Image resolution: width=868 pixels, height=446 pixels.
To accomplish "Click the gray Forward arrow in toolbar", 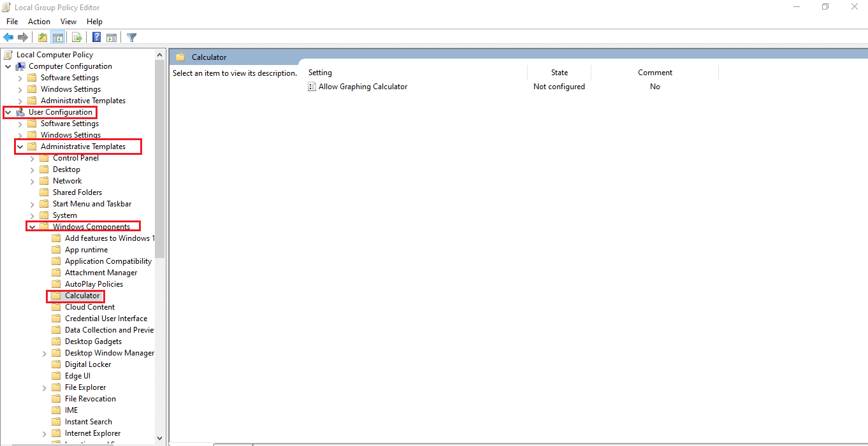I will [23, 37].
